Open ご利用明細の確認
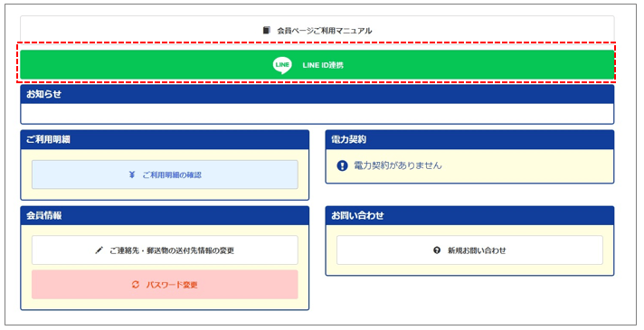This screenshot has height=330, width=644. pos(165,174)
